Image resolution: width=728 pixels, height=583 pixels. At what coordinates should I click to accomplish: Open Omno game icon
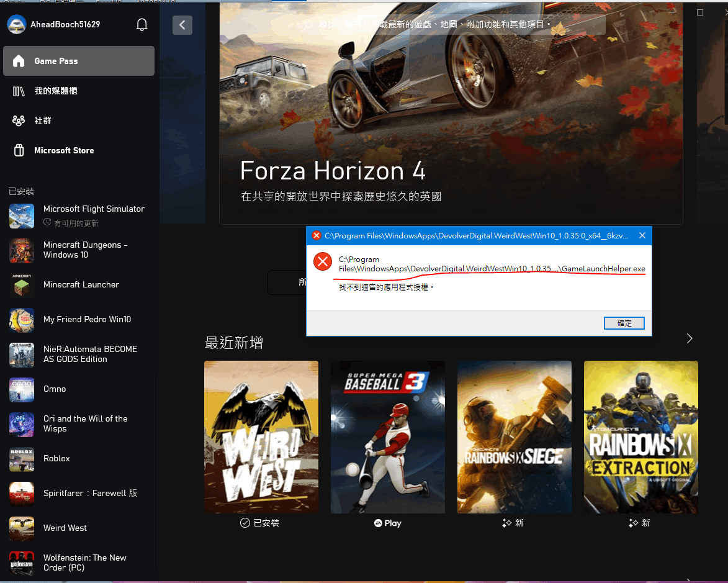(22, 389)
